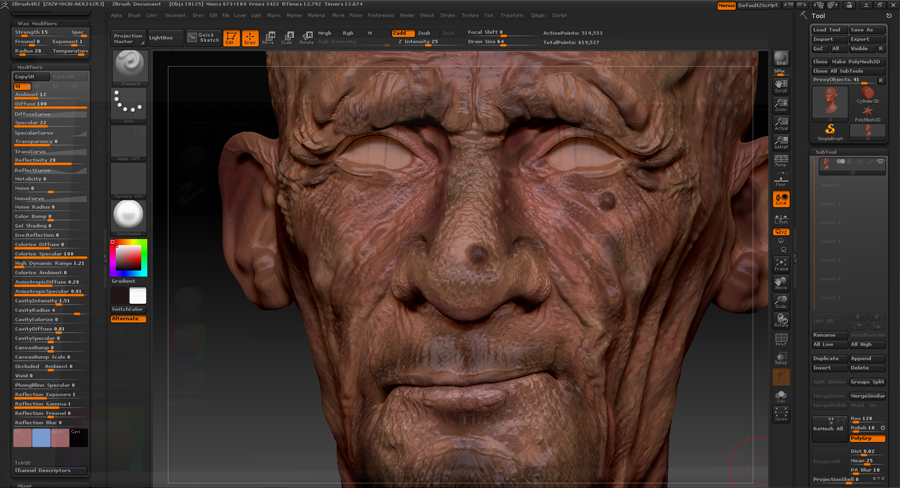Select the SimpleBrush tool

(x=830, y=132)
